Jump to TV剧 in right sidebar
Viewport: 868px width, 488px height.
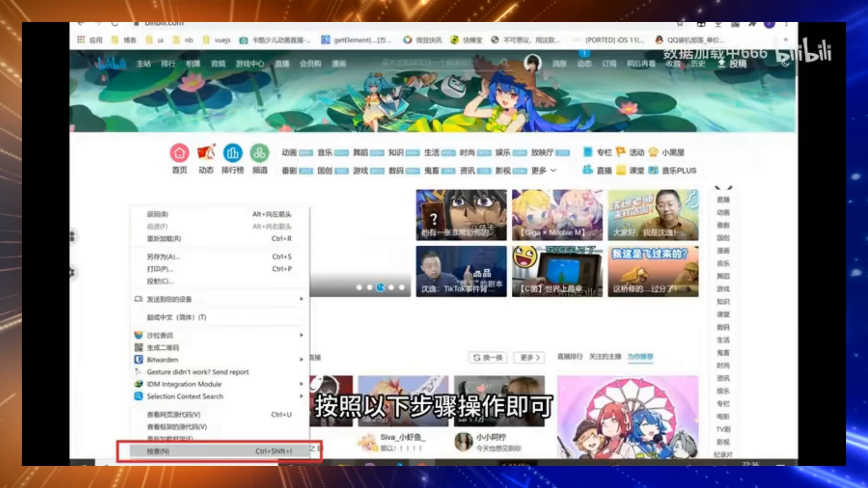click(x=723, y=429)
